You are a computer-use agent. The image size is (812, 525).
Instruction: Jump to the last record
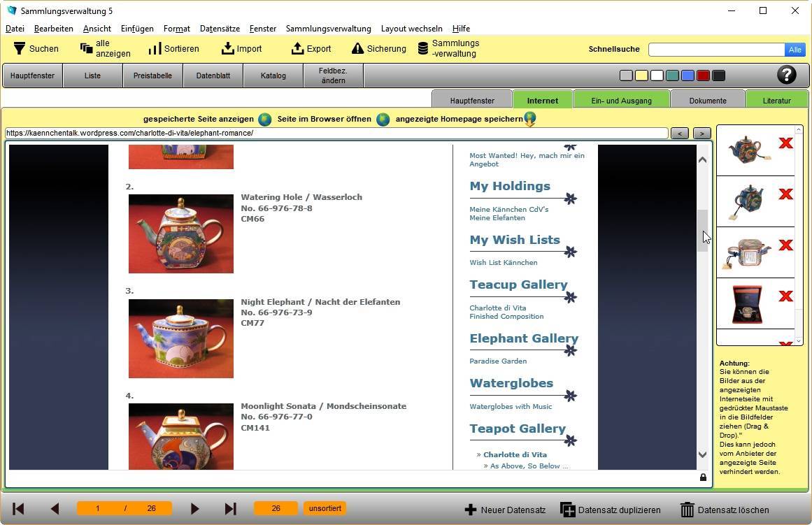tap(230, 509)
